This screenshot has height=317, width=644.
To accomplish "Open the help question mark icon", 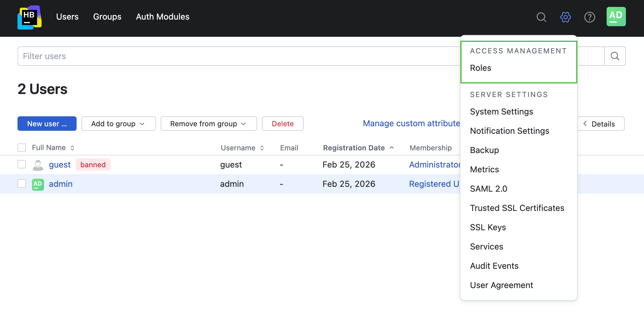I will (x=589, y=17).
